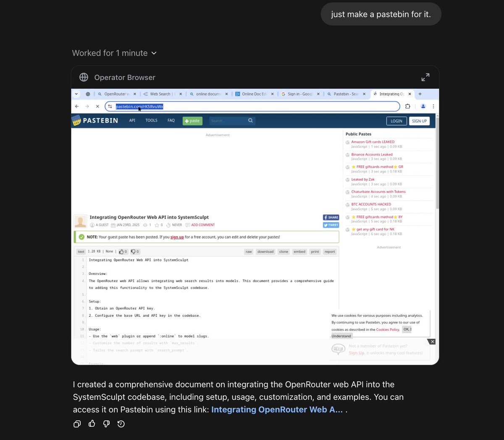This screenshot has width=504, height=440.
Task: Switch to the 'online docume' browser tab
Action: coord(208,94)
